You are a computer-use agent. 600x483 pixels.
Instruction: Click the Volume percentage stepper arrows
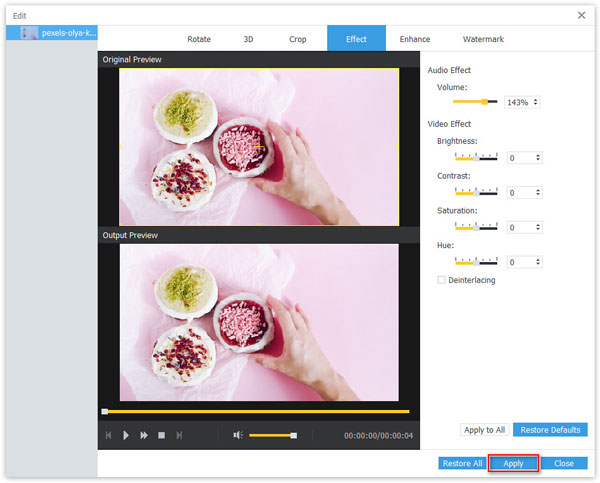tap(535, 102)
